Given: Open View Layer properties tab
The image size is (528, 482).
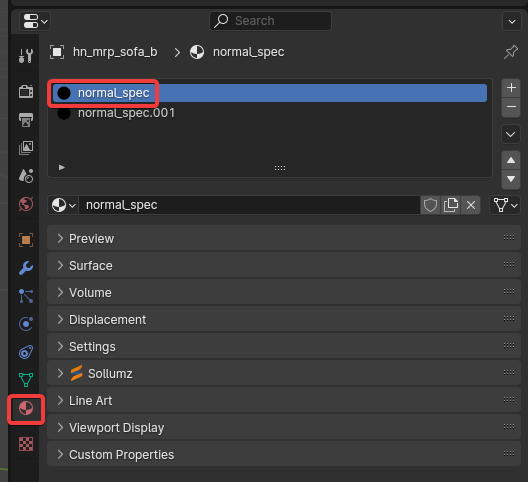Looking at the screenshot, I should point(26,148).
